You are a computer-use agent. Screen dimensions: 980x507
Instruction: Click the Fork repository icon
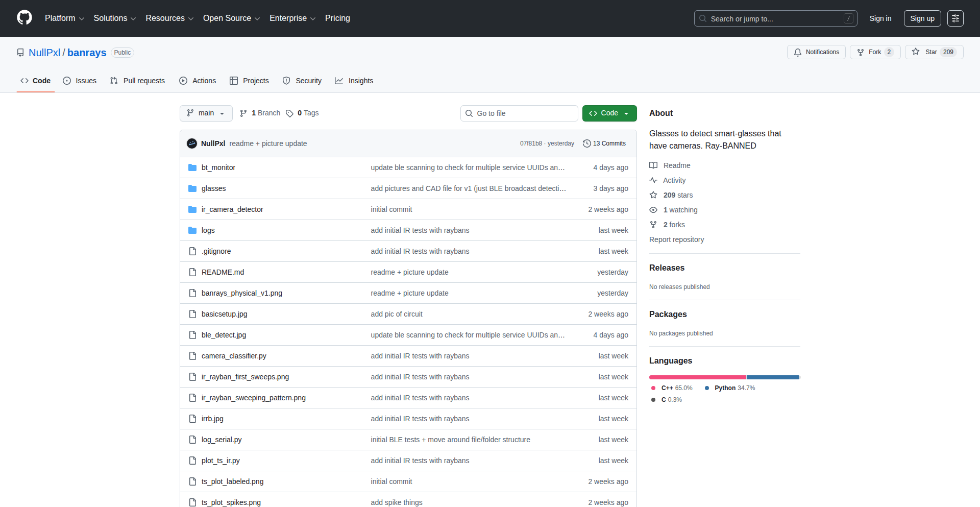point(861,52)
